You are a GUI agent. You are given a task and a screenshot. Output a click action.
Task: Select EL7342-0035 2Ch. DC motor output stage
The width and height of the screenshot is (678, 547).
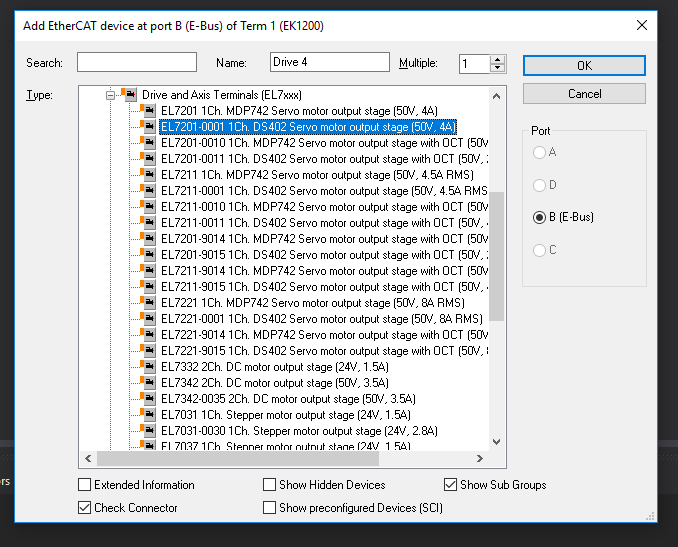pos(288,399)
